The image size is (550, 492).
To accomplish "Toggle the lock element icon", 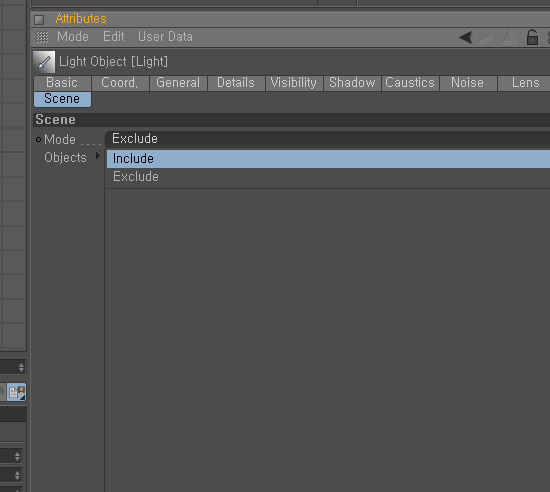I will point(532,37).
